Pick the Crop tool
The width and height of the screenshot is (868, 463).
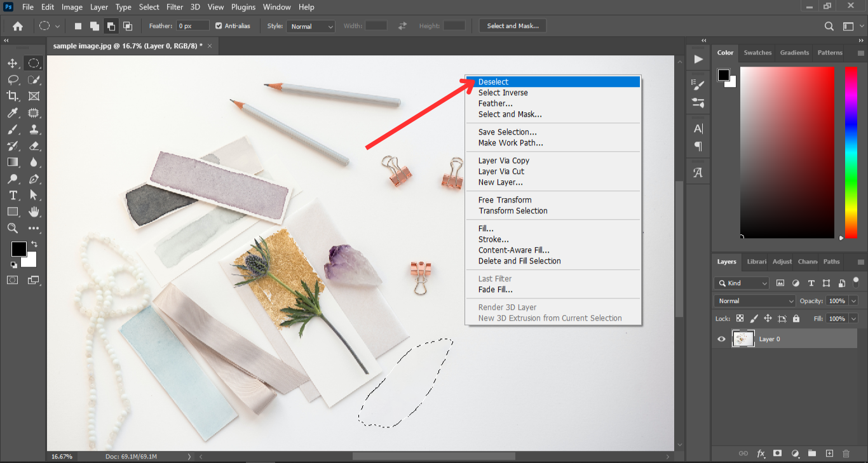pyautogui.click(x=12, y=97)
